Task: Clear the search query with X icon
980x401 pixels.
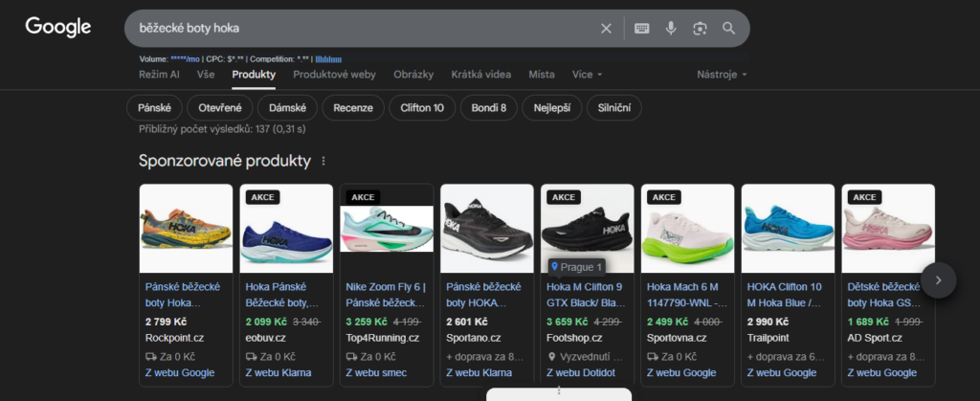Action: (x=606, y=29)
